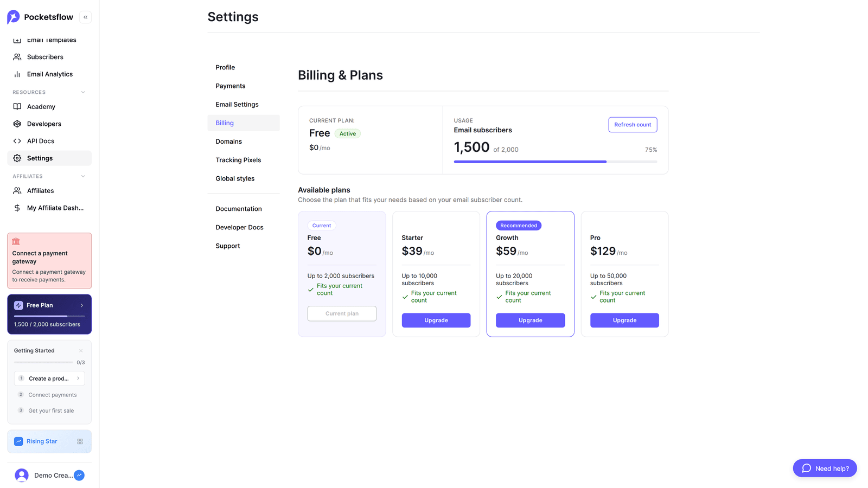This screenshot has height=488, width=868.
Task: Open the Payments settings tab
Action: (244, 86)
